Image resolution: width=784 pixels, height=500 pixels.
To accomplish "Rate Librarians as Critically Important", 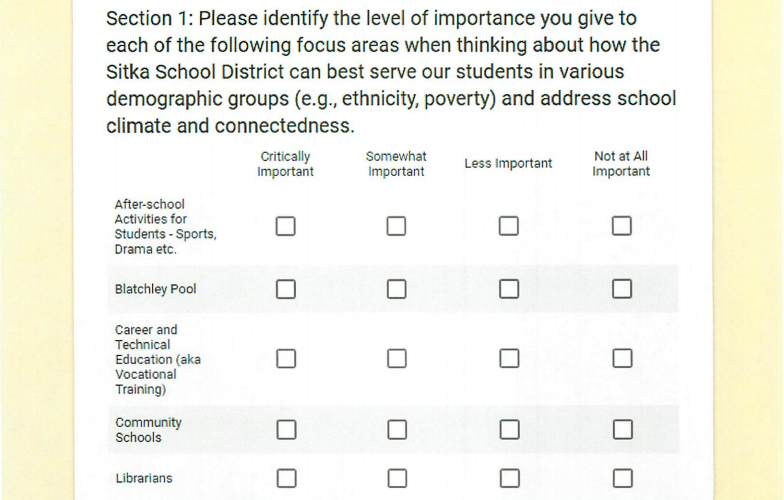I will pos(286,478).
